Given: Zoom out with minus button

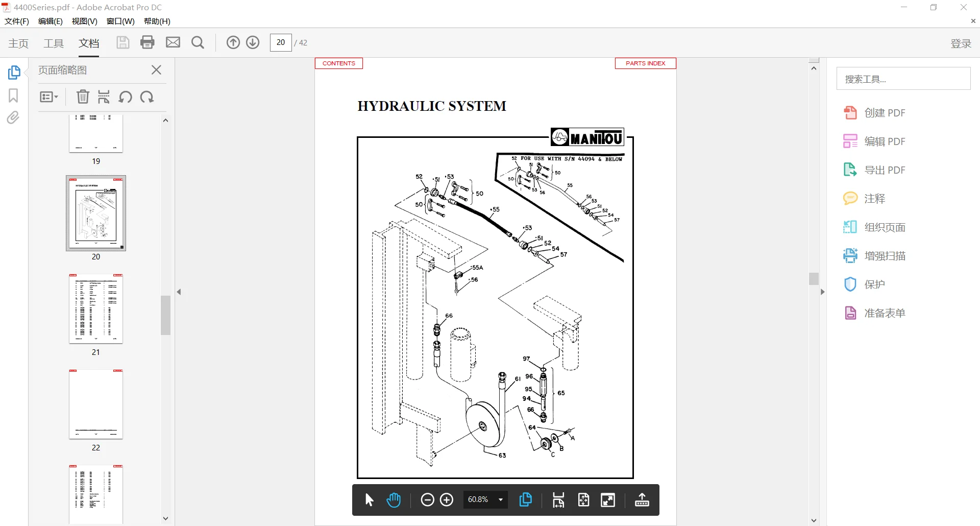Looking at the screenshot, I should click(427, 500).
